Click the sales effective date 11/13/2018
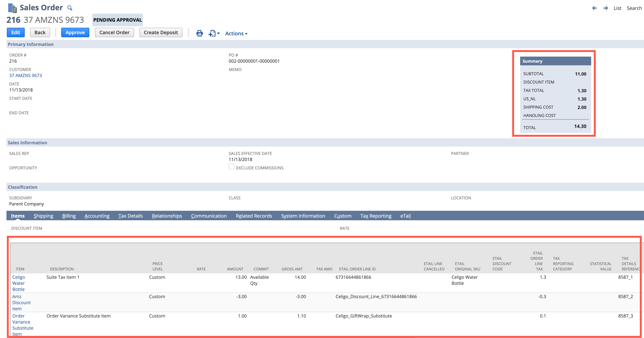This screenshot has width=644, height=338. click(240, 159)
